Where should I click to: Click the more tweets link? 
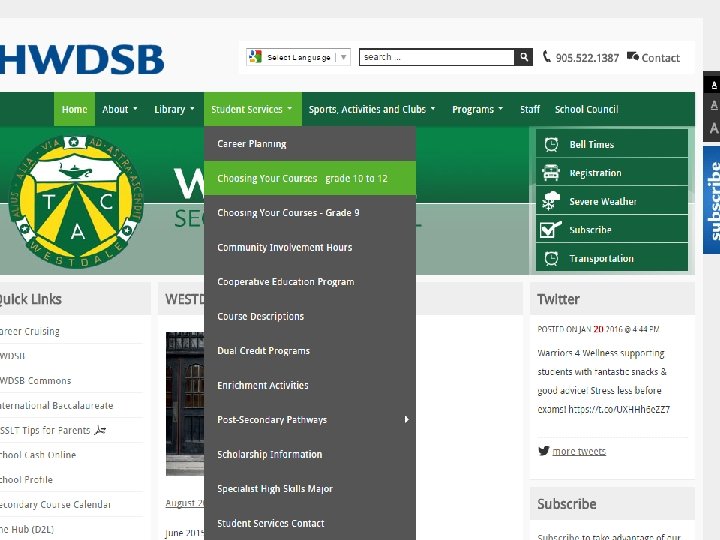point(579,451)
